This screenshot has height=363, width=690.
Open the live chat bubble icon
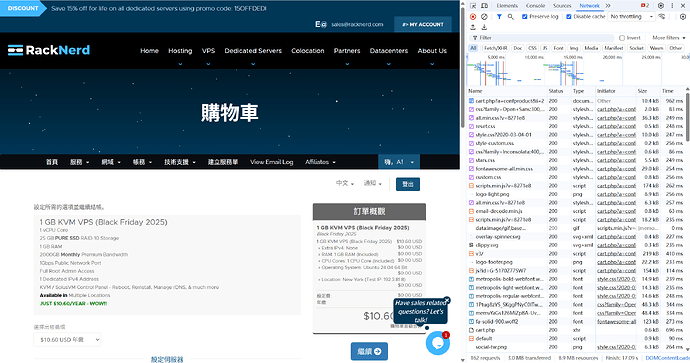438,342
